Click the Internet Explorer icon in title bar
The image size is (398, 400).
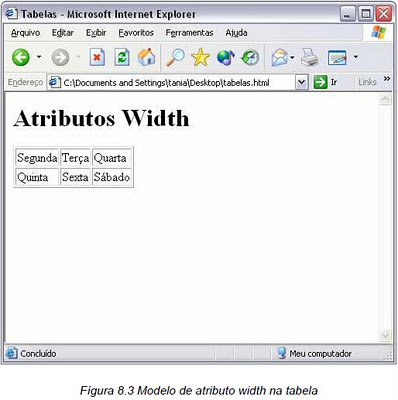coord(12,14)
